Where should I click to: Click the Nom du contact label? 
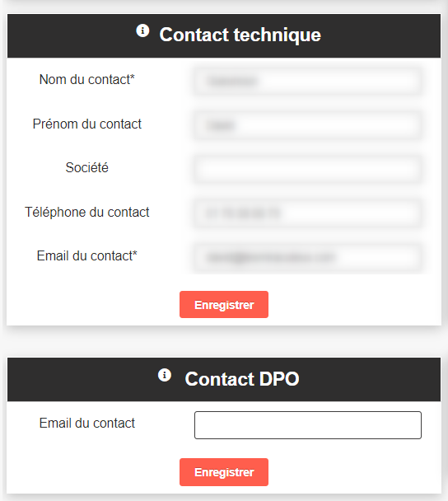(x=86, y=80)
